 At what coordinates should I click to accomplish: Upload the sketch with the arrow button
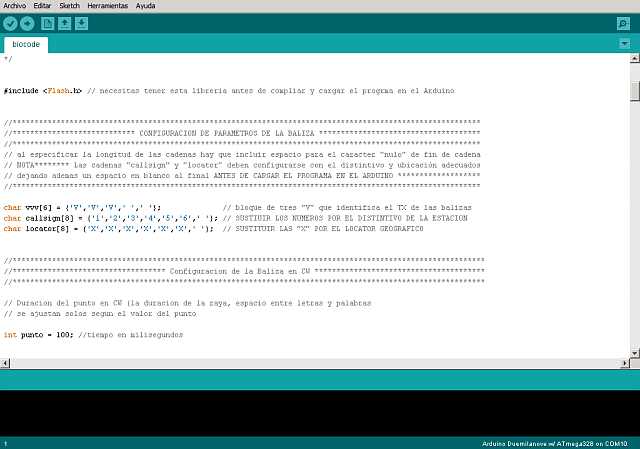coord(27,23)
